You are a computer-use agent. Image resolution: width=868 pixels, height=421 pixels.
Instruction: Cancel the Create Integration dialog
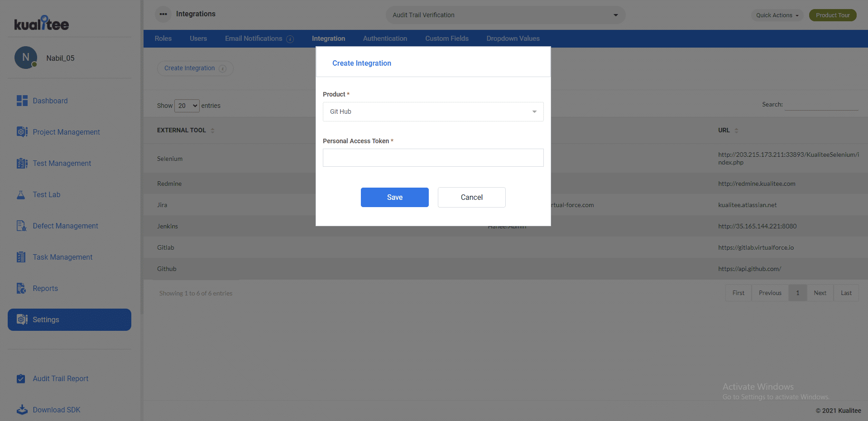471,197
